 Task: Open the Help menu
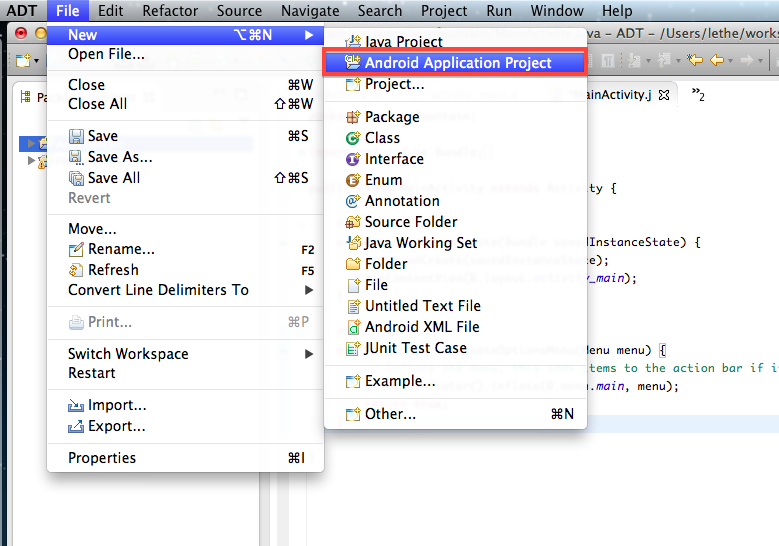coord(617,10)
